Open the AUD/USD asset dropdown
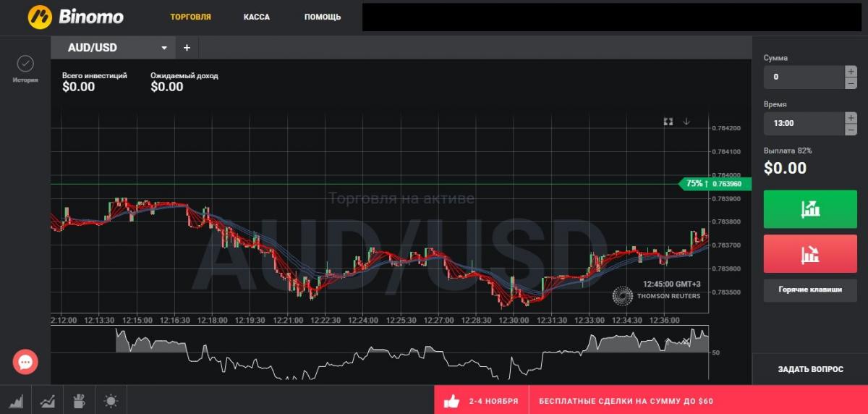This screenshot has width=868, height=414. pyautogui.click(x=116, y=48)
